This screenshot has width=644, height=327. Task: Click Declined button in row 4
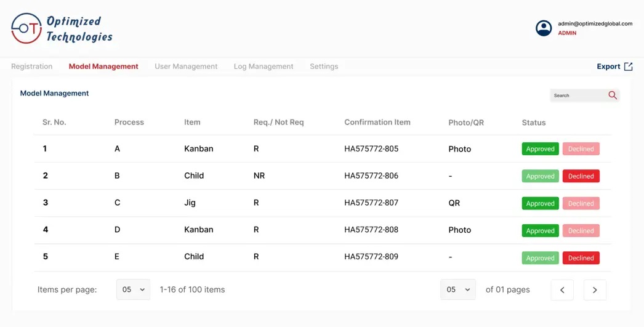[581, 231]
